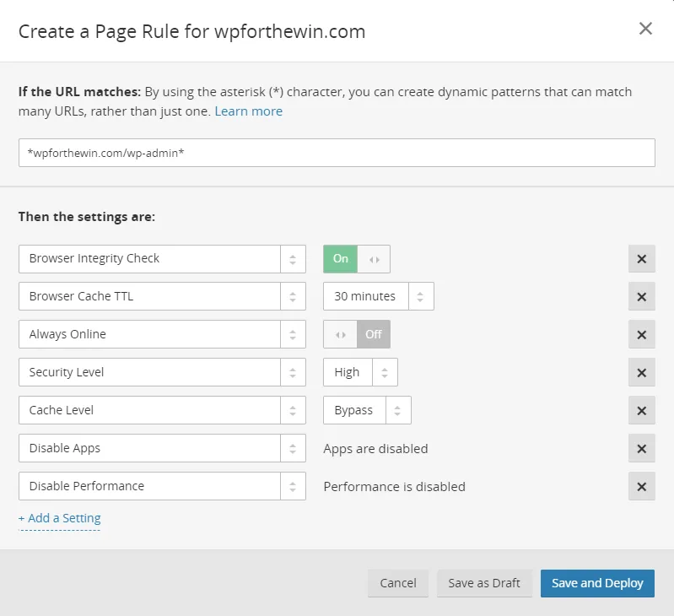Viewport: 674px width, 616px height.
Task: Change the Bypass cache level value
Action: click(367, 410)
